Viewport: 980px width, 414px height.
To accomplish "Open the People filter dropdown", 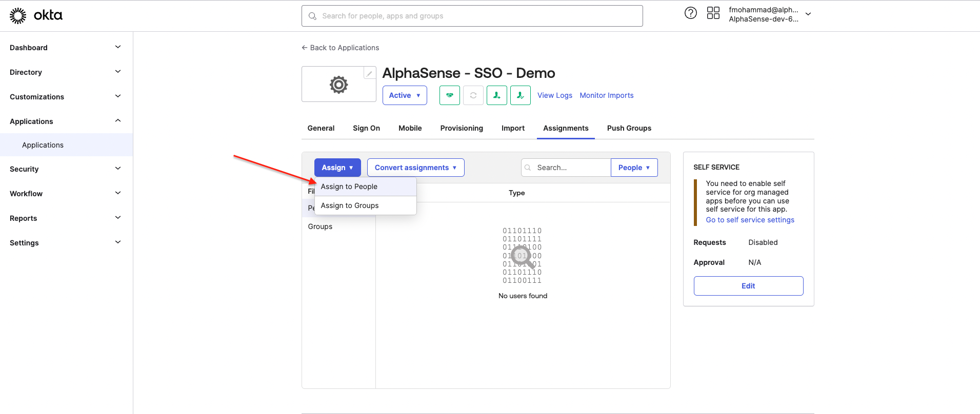I will pos(634,168).
